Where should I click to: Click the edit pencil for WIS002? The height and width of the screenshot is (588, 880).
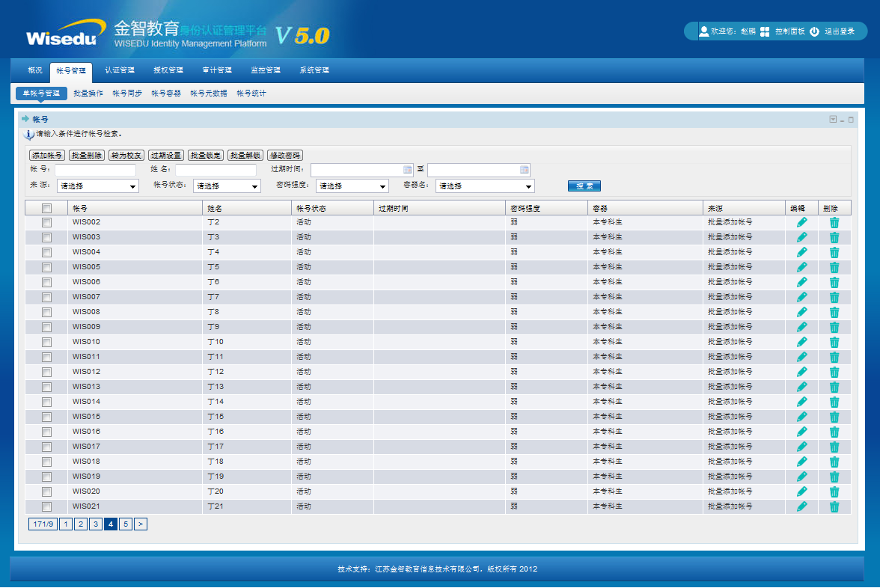(801, 222)
